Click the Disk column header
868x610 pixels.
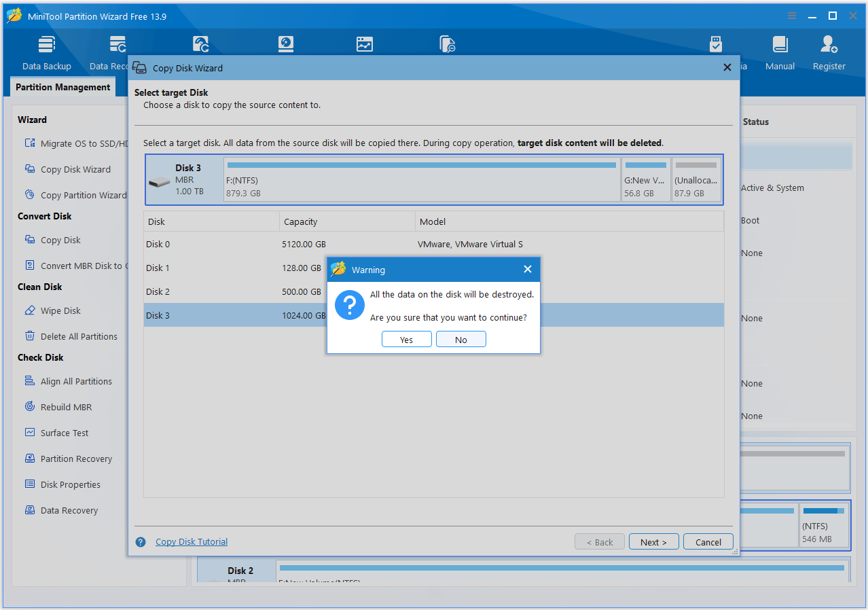coord(211,221)
